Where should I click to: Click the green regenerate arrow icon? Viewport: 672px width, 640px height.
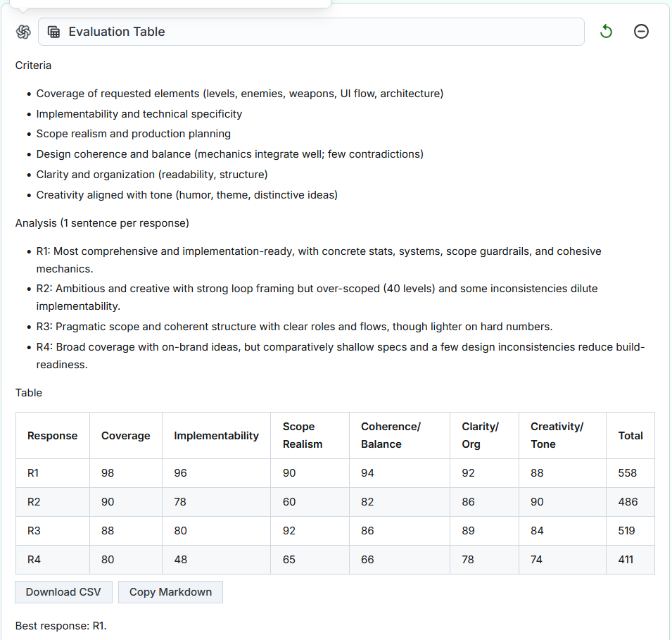click(606, 32)
